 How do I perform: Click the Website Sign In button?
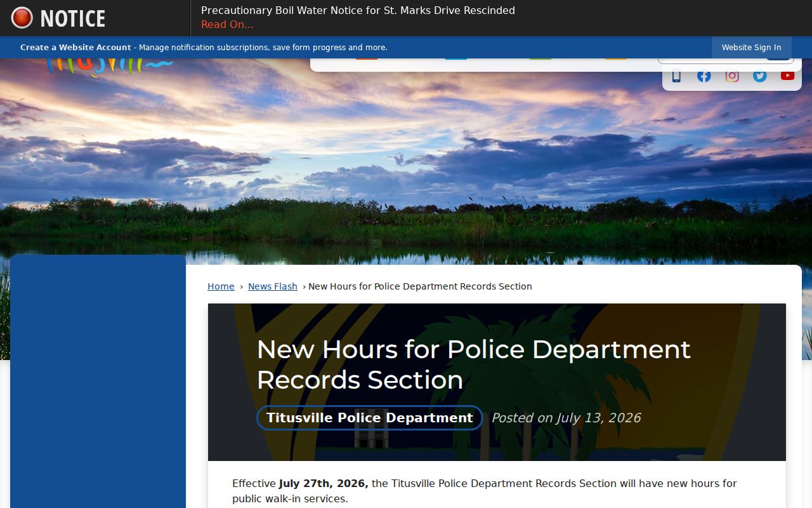coord(751,48)
